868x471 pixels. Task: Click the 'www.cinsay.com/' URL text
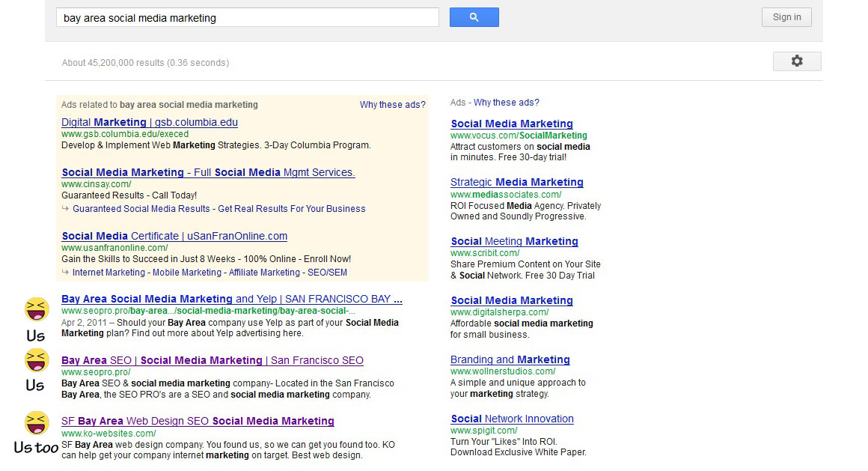[x=97, y=184]
